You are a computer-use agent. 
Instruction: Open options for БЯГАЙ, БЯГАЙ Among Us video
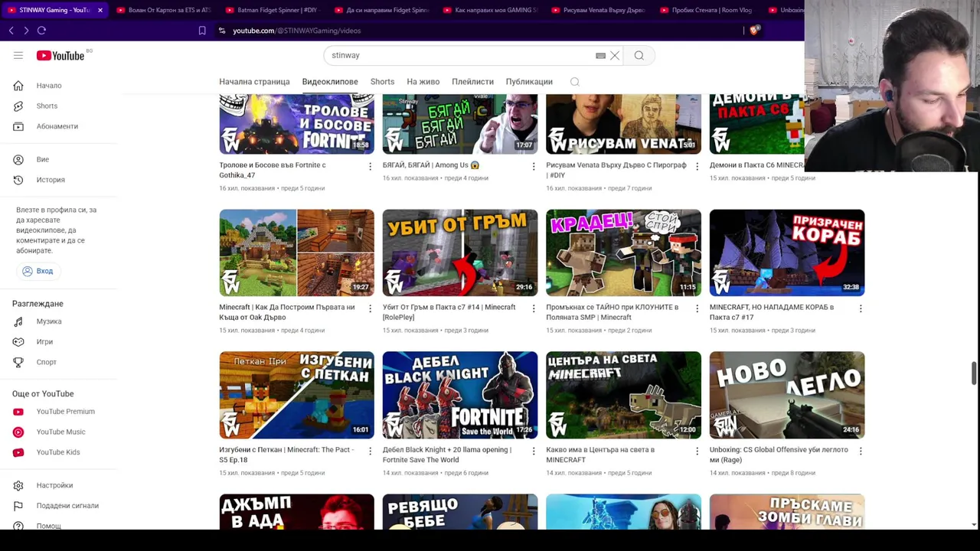[x=534, y=166]
